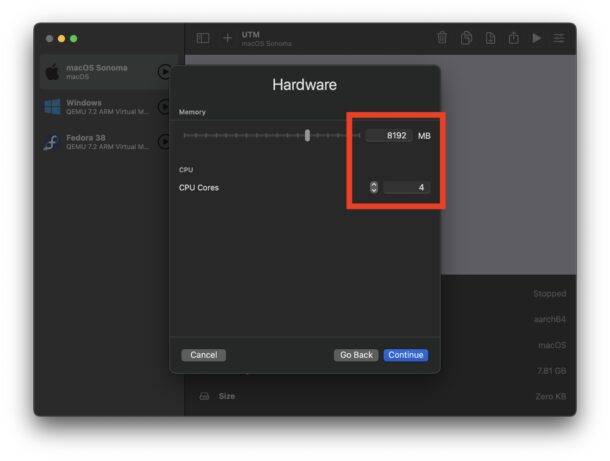Click the Memory MB input field
Viewport: 610px width, 461px height.
point(388,135)
